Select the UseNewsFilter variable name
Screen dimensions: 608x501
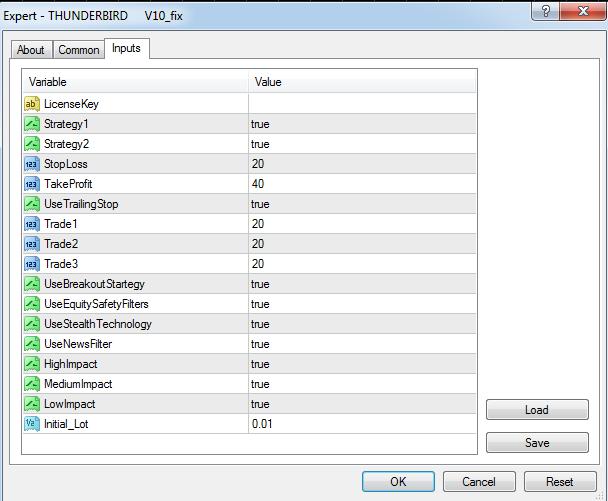(x=78, y=344)
